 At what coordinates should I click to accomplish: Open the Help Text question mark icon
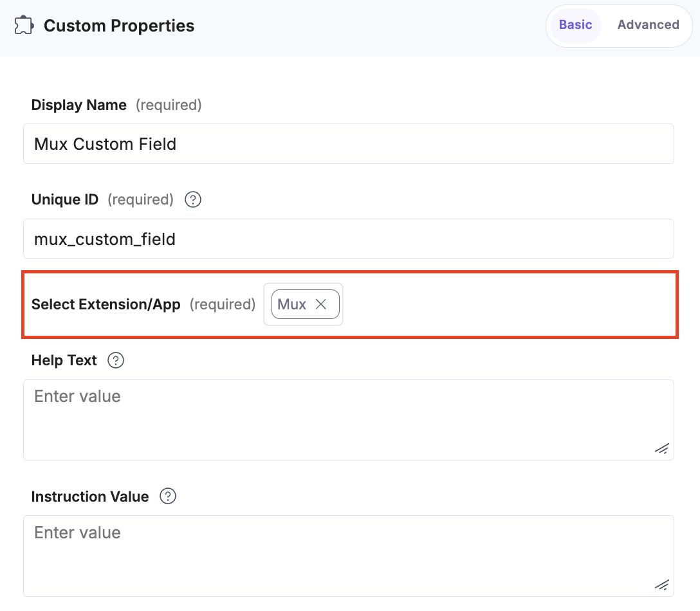[x=116, y=360]
